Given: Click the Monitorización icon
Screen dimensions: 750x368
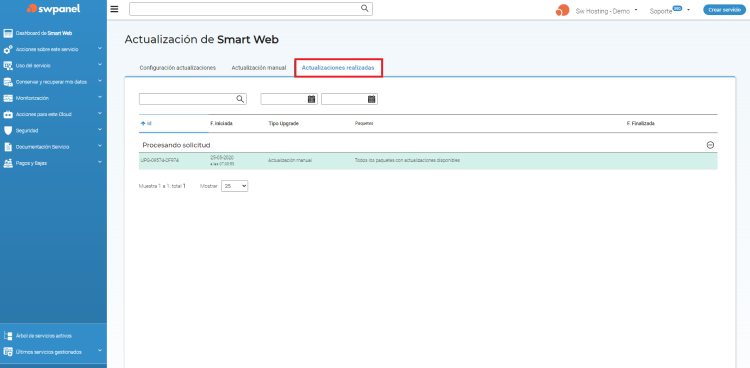Looking at the screenshot, I should click(x=8, y=98).
